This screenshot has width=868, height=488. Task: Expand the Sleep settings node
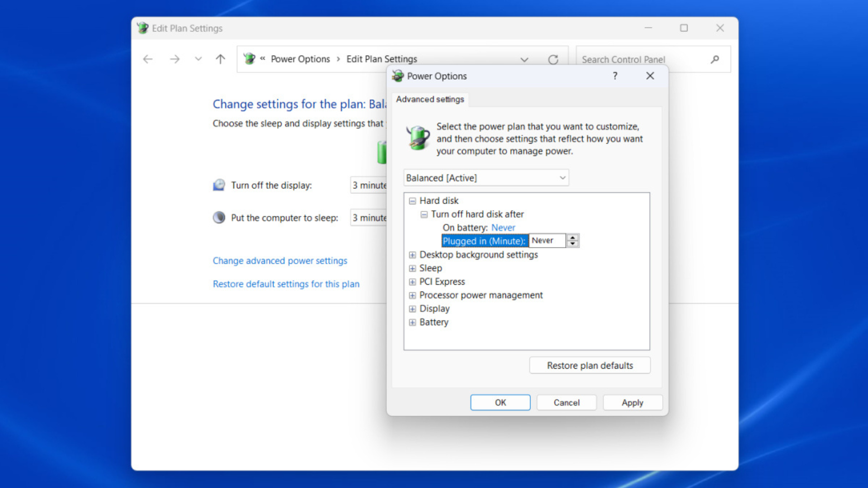[412, 268]
